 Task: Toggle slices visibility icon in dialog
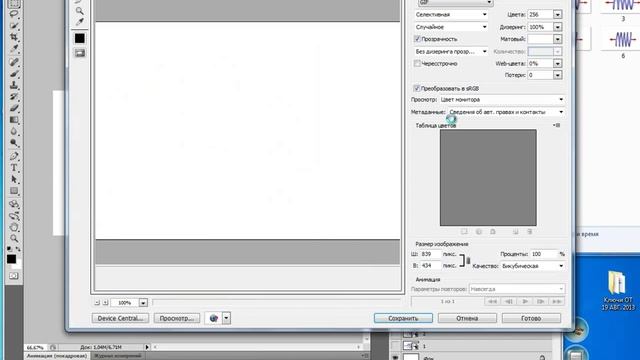click(x=80, y=53)
